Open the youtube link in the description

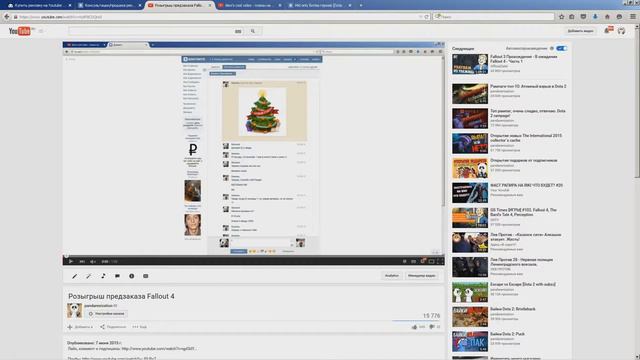pos(159,349)
